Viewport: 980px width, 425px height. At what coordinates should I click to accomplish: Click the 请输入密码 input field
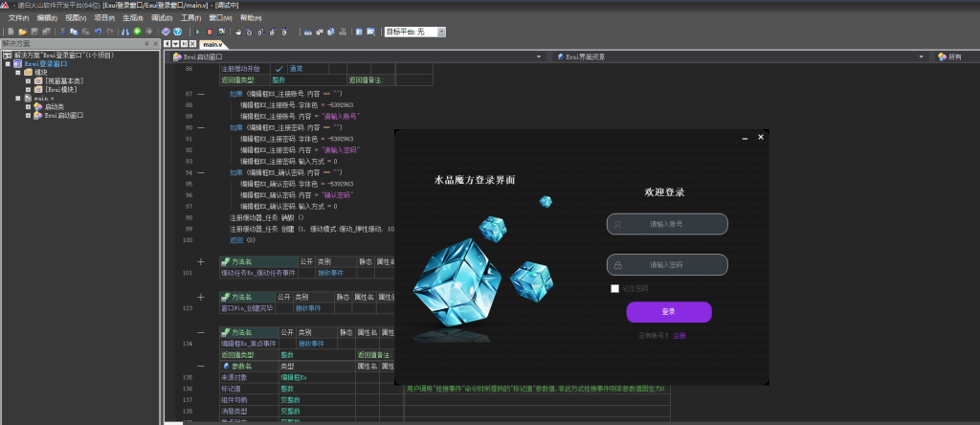tap(667, 265)
